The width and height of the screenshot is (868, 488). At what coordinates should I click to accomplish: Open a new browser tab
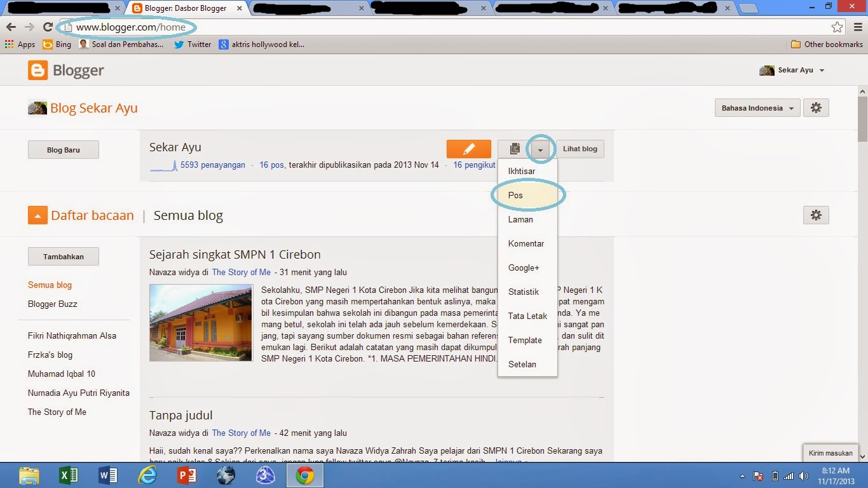coord(749,8)
